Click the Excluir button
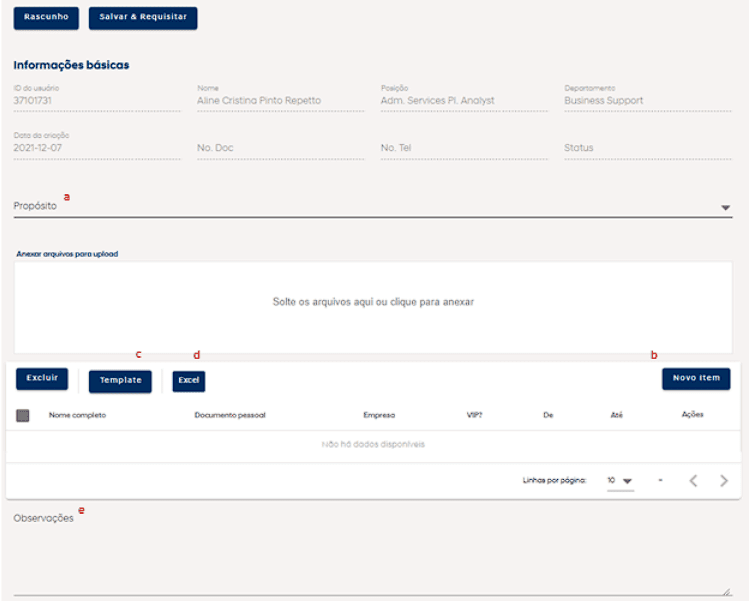 [x=42, y=378]
